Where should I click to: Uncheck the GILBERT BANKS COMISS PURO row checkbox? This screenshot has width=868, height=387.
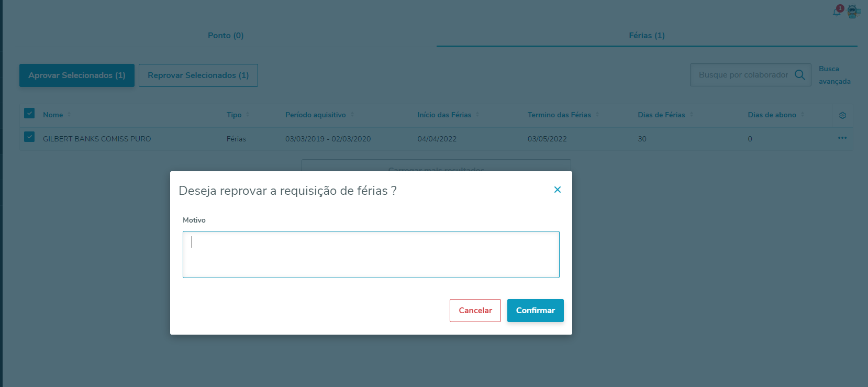tap(29, 137)
